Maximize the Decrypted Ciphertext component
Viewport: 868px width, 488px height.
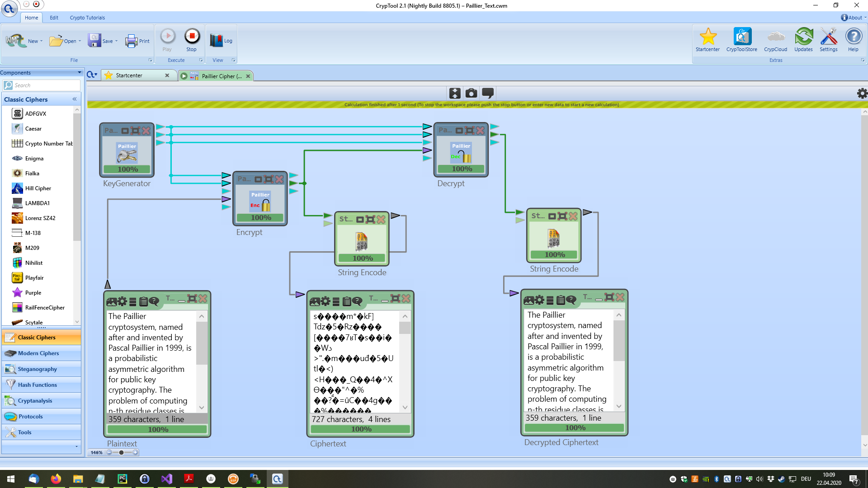click(x=609, y=297)
